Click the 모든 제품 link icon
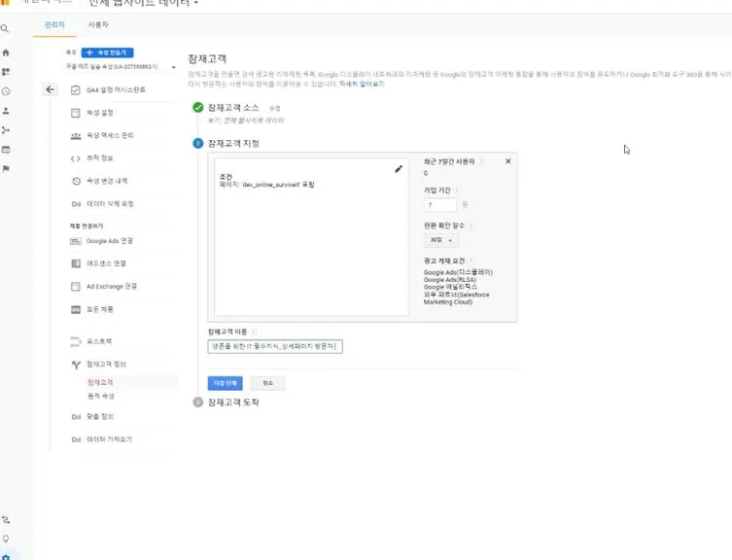 coord(76,310)
